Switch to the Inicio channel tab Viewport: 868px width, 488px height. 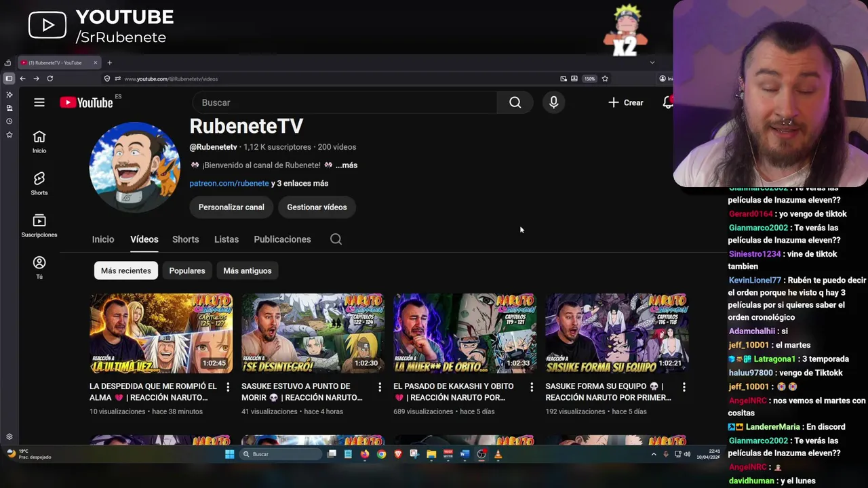tap(103, 239)
